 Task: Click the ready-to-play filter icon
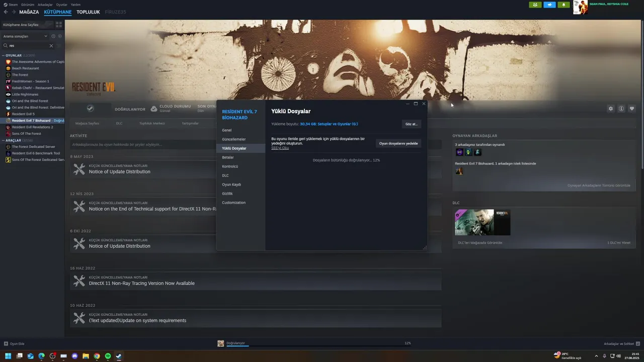coord(60,36)
